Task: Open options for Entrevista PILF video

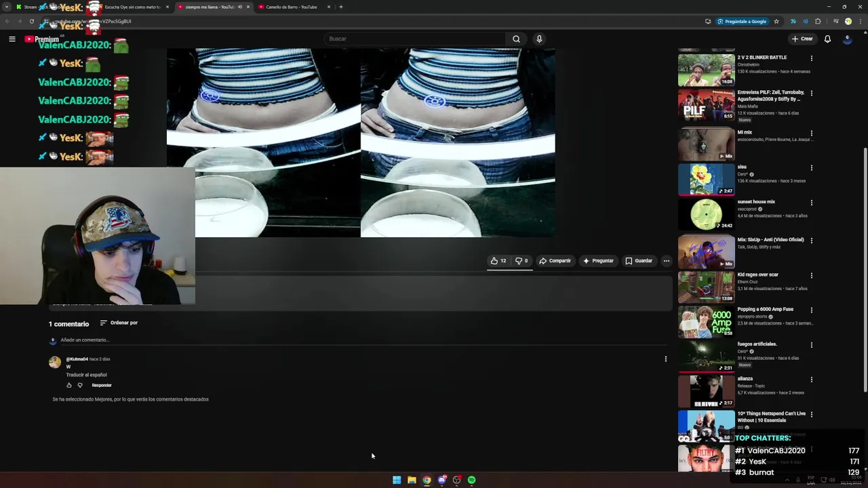Action: tap(811, 93)
